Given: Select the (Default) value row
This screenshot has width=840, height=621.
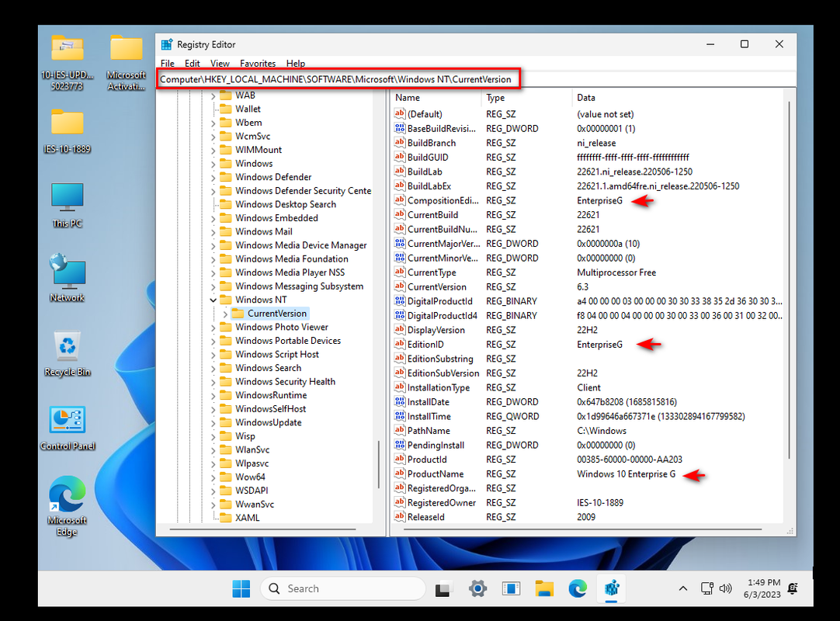Looking at the screenshot, I should 588,114.
